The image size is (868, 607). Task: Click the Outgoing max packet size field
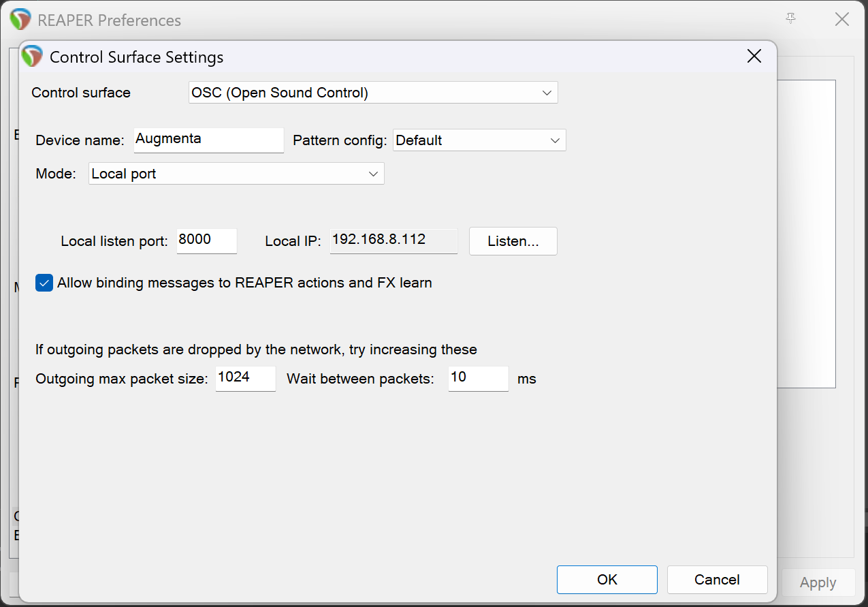click(x=245, y=378)
